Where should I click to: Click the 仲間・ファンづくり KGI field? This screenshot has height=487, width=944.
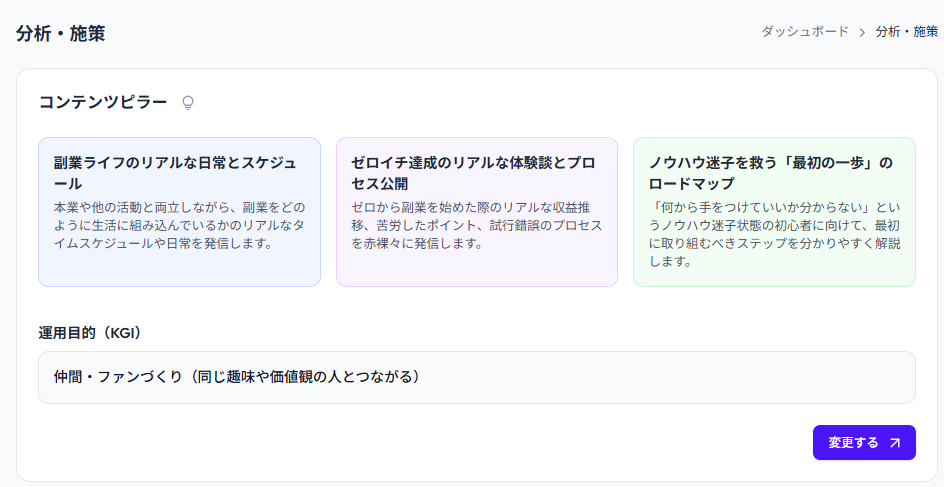(477, 377)
